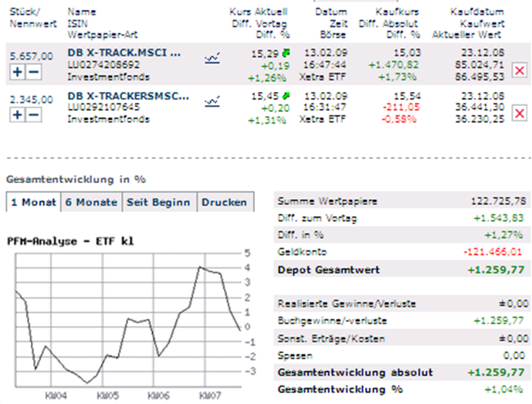
Task: Click the Drucken print button
Action: point(223,202)
